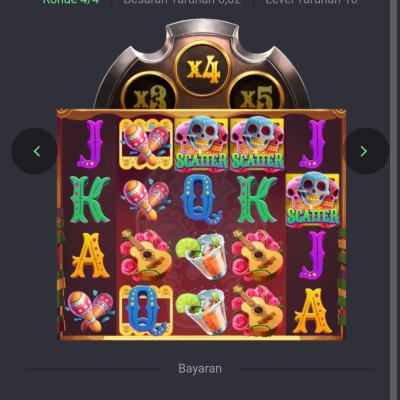The width and height of the screenshot is (400, 400).
Task: Select the scatter skull on the fifth reel
Action: point(313,200)
